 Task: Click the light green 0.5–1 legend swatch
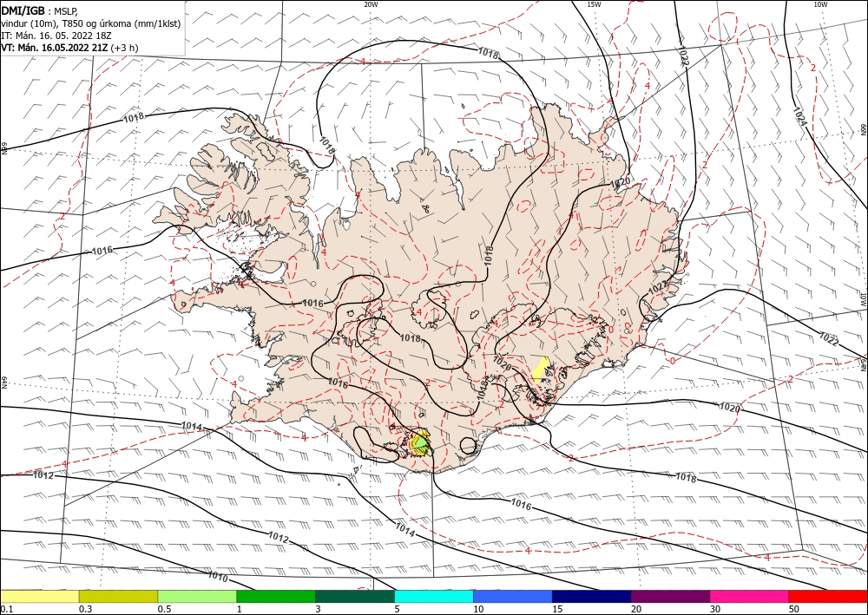[x=197, y=596]
